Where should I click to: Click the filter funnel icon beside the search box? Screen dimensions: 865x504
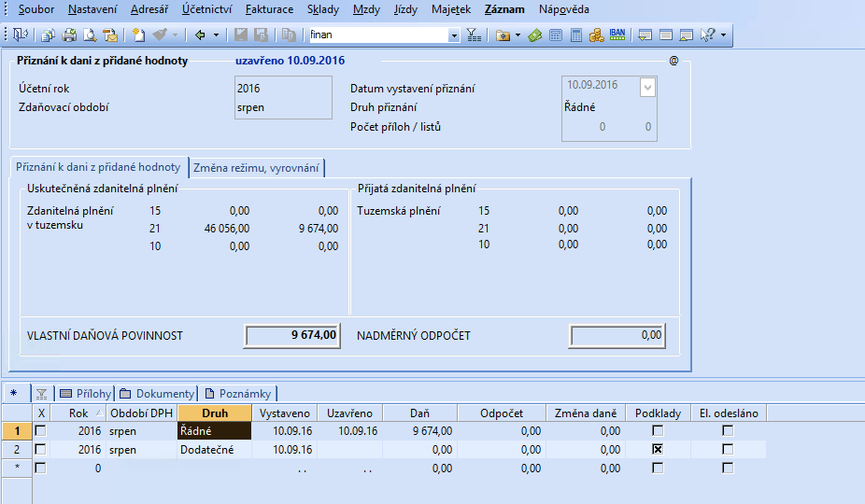pyautogui.click(x=474, y=35)
